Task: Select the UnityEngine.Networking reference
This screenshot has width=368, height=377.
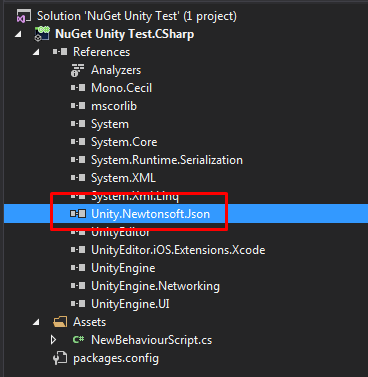Action: [x=156, y=286]
